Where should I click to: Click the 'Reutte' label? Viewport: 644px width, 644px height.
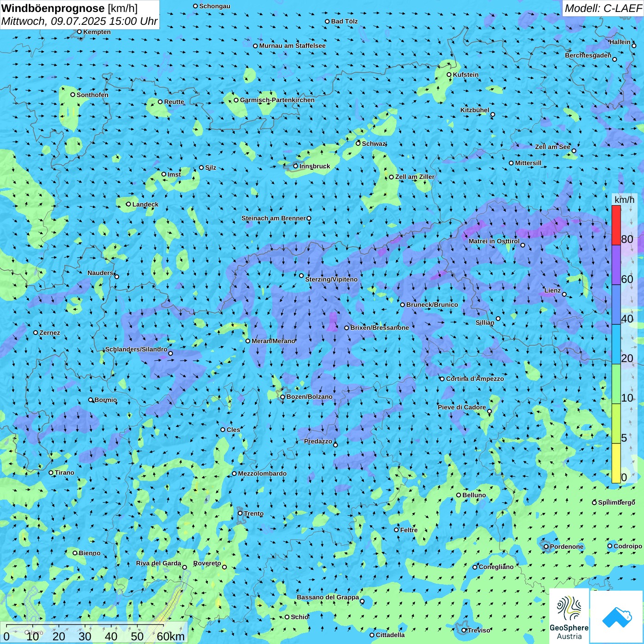click(174, 102)
